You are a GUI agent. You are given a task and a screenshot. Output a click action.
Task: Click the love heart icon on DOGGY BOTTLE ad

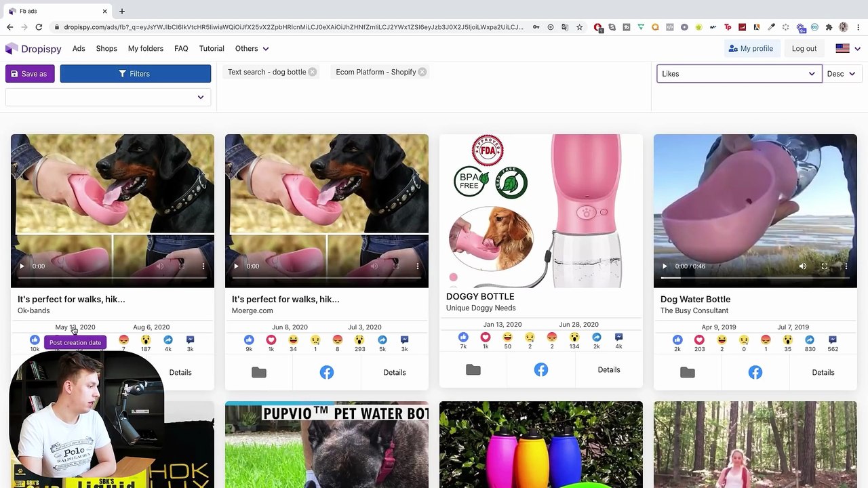click(486, 337)
